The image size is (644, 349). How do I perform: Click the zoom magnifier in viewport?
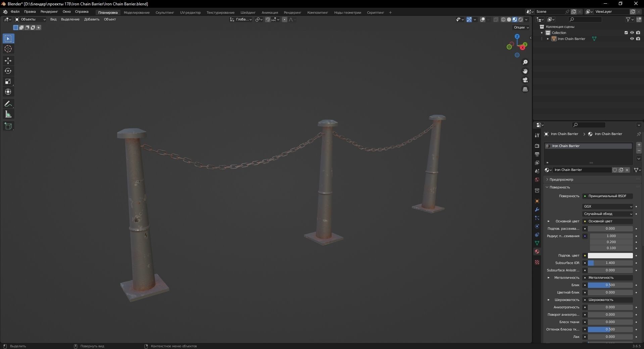525,62
